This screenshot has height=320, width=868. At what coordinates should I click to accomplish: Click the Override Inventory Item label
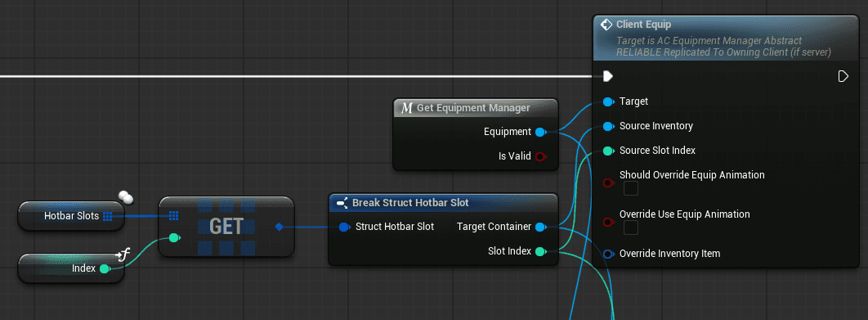point(670,254)
